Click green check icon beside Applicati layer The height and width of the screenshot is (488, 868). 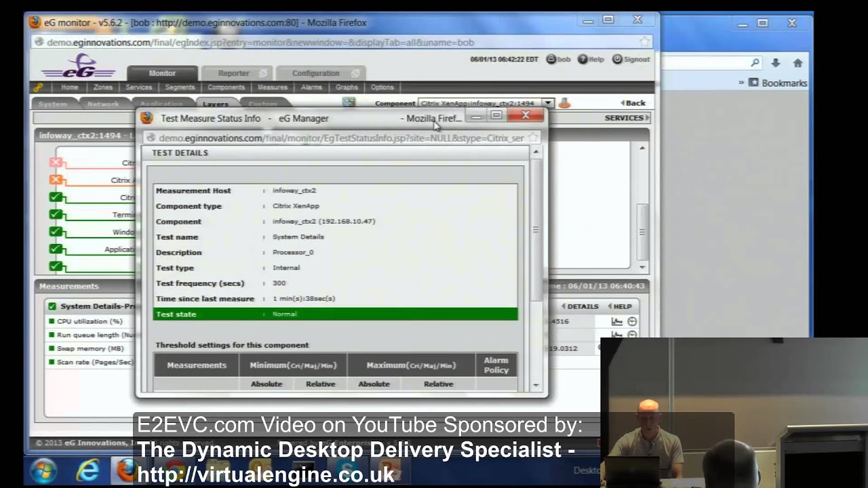click(56, 249)
